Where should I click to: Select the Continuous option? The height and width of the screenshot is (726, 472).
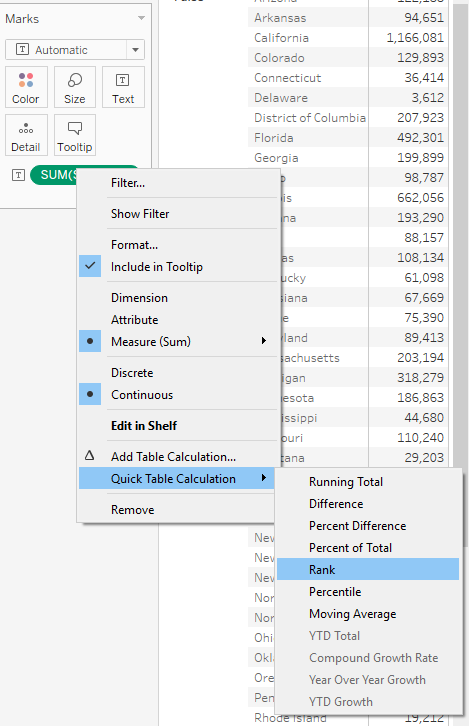(142, 395)
